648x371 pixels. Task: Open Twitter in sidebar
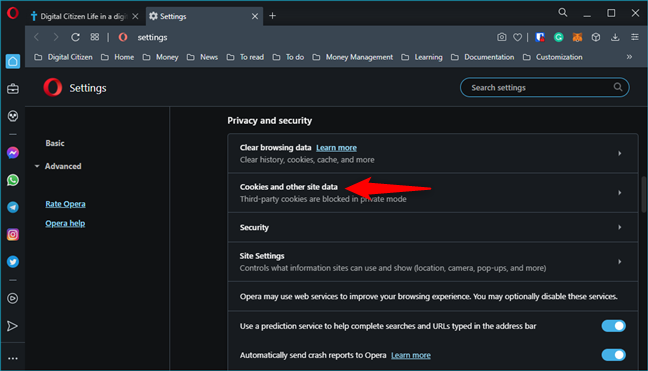(13, 262)
